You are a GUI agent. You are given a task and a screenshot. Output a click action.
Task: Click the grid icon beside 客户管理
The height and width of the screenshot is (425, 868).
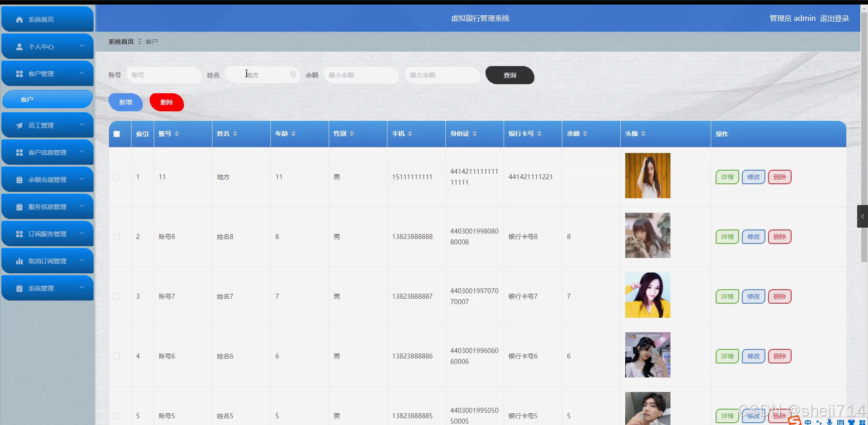19,74
